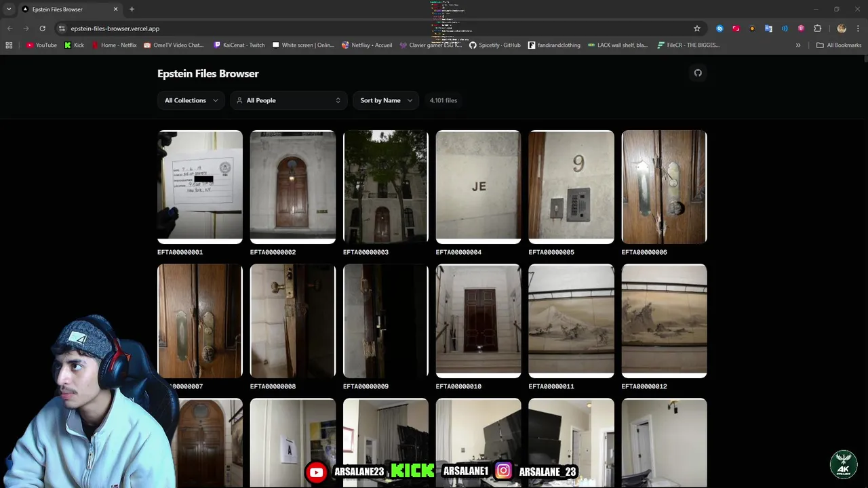The image size is (868, 488).
Task: Open thumbnail EFTA00000012
Action: point(665,321)
